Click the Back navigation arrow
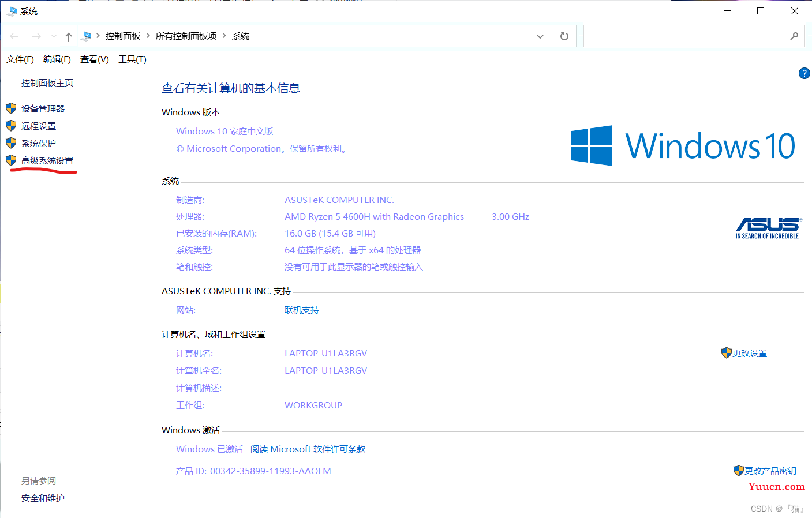Screen dimensions: 812x518 tap(14, 36)
